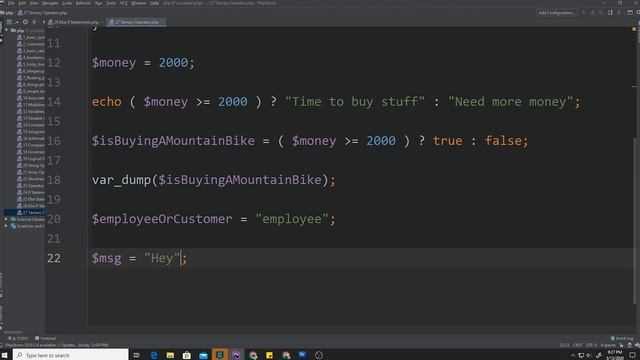Image resolution: width=640 pixels, height=360 pixels.
Task: Click the editor vertical scrollbar
Action: click(634, 220)
